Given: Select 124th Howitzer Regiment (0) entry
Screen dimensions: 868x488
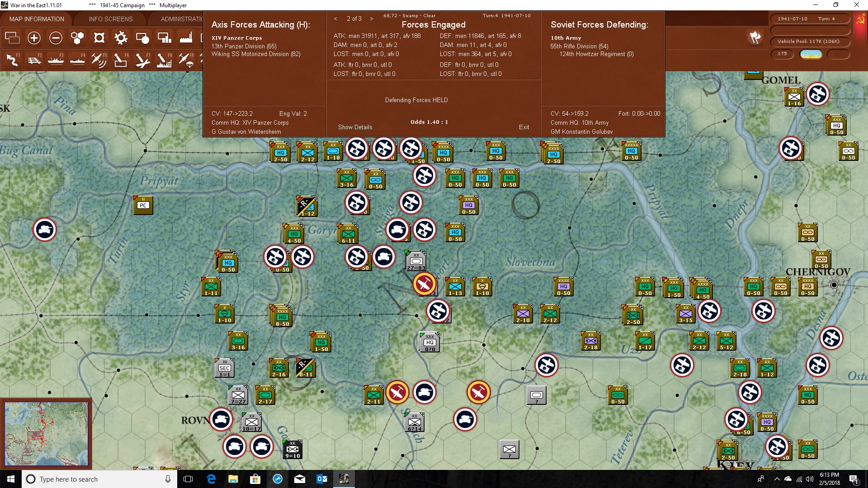Looking at the screenshot, I should click(597, 54).
